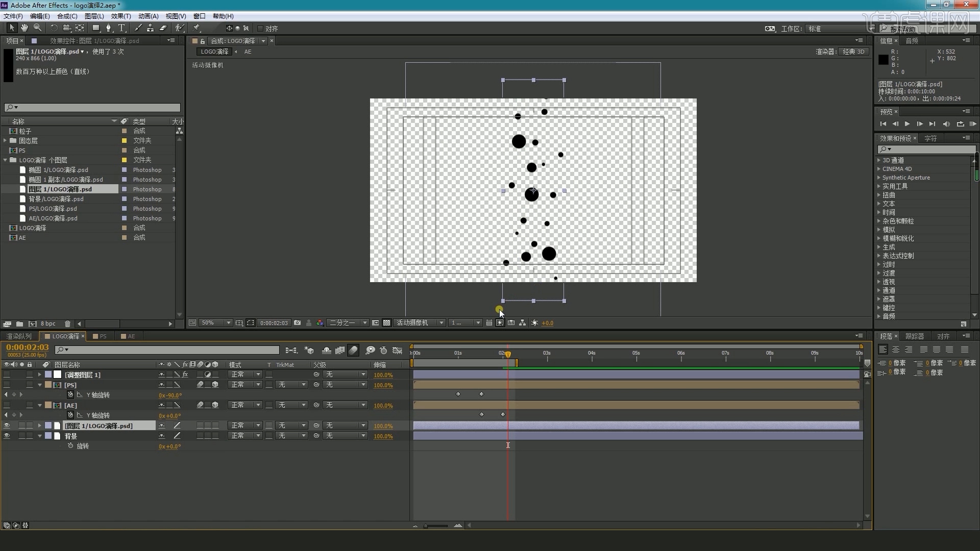
Task: Take snapshot with camera icon in viewer
Action: coord(297,323)
